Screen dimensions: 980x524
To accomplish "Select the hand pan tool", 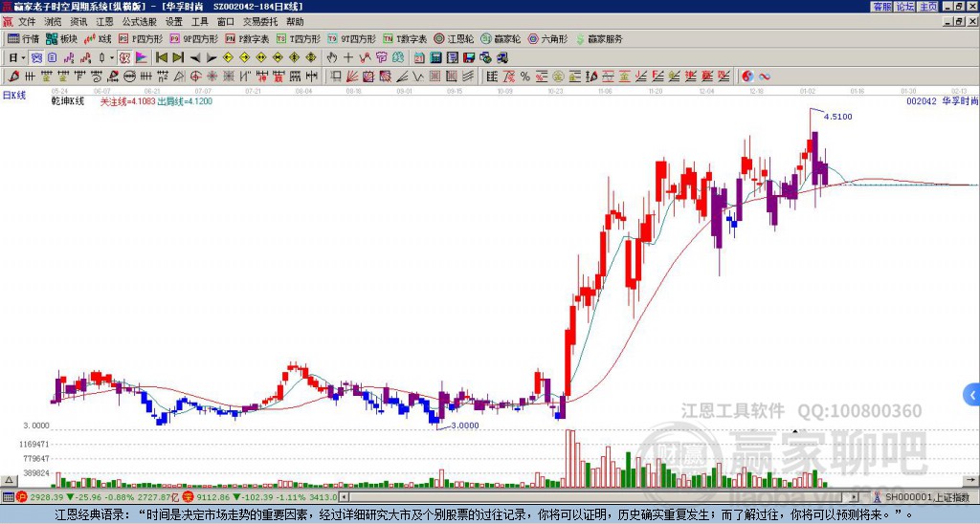I will (332, 58).
